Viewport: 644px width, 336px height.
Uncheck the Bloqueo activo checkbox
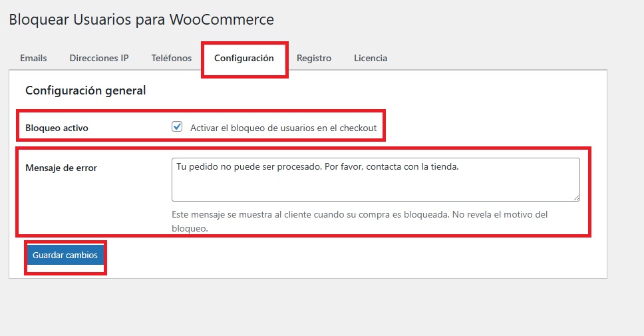coord(177,127)
